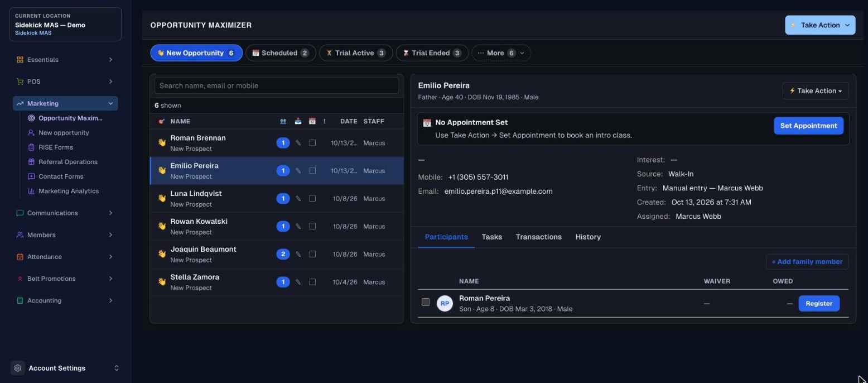Click the Marketing Analytics bar chart icon
Viewport: 868px width, 383px height.
pos(31,191)
